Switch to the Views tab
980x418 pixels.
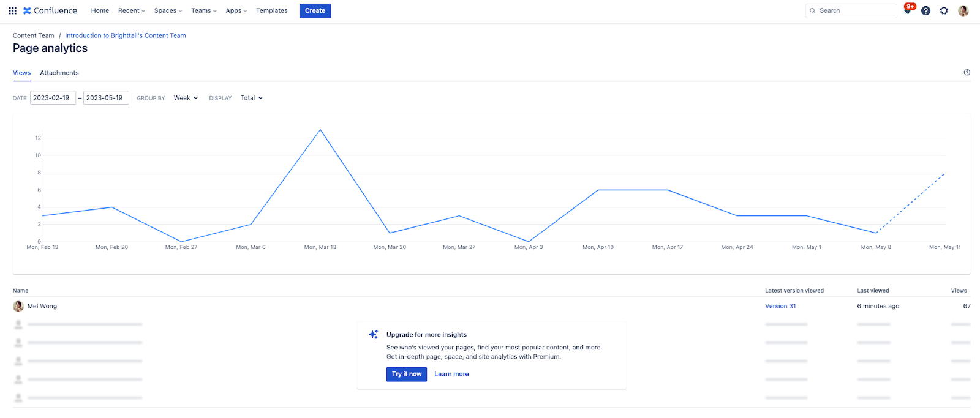(21, 73)
